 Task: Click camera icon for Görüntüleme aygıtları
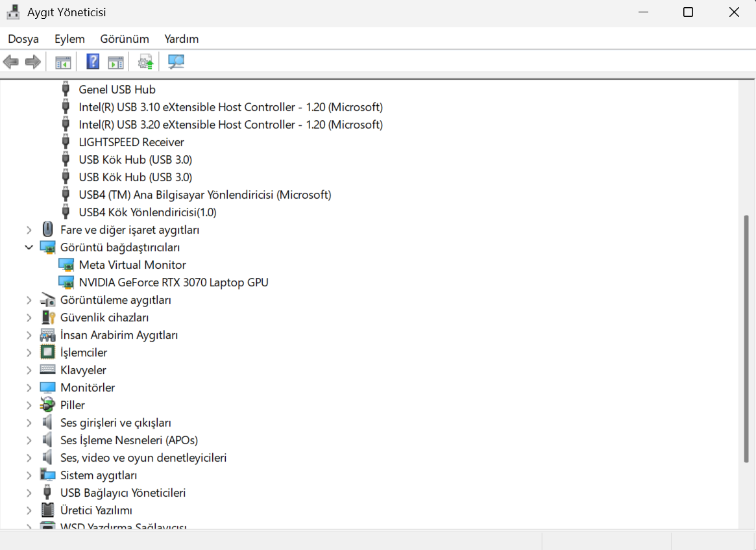pyautogui.click(x=47, y=299)
